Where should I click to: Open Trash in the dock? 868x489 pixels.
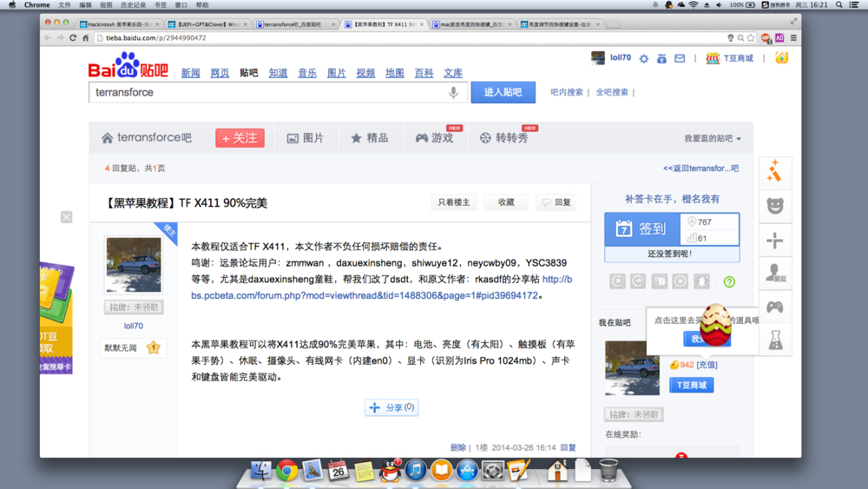pos(608,470)
